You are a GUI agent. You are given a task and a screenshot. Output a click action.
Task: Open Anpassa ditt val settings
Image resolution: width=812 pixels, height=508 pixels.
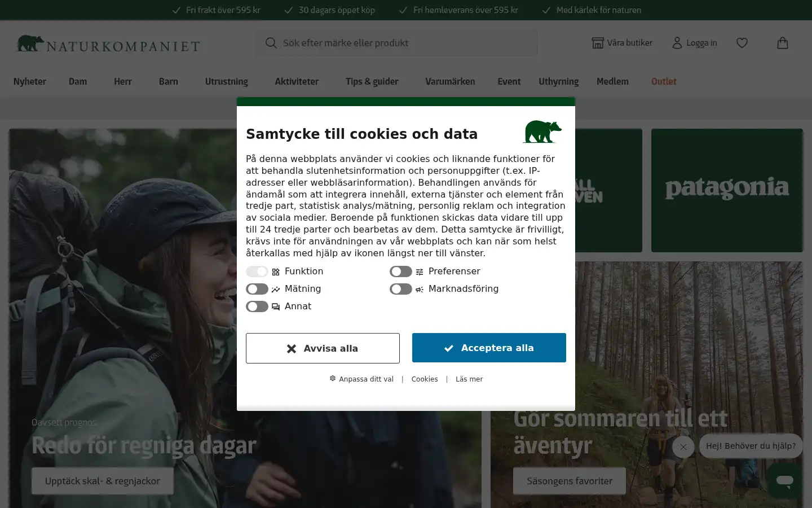point(361,379)
